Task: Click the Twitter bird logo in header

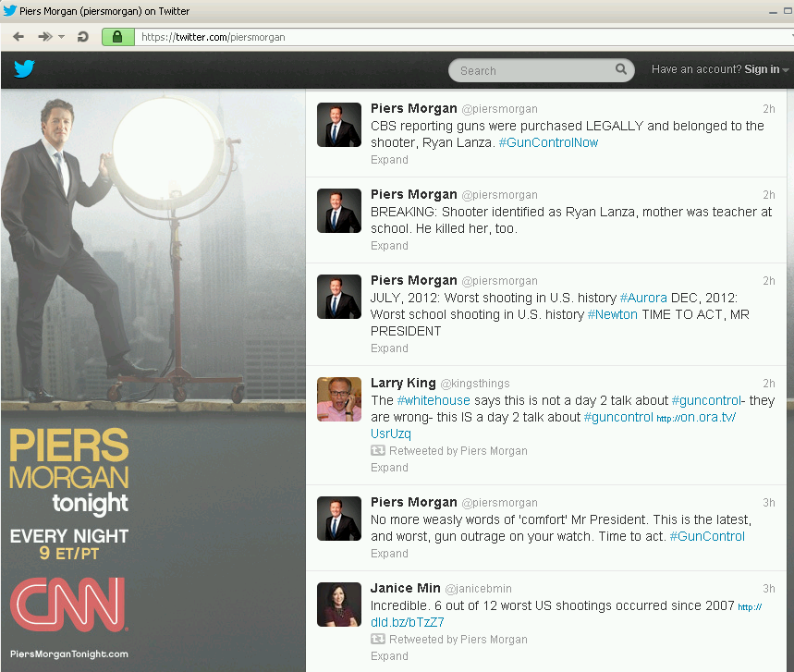Action: coord(24,69)
